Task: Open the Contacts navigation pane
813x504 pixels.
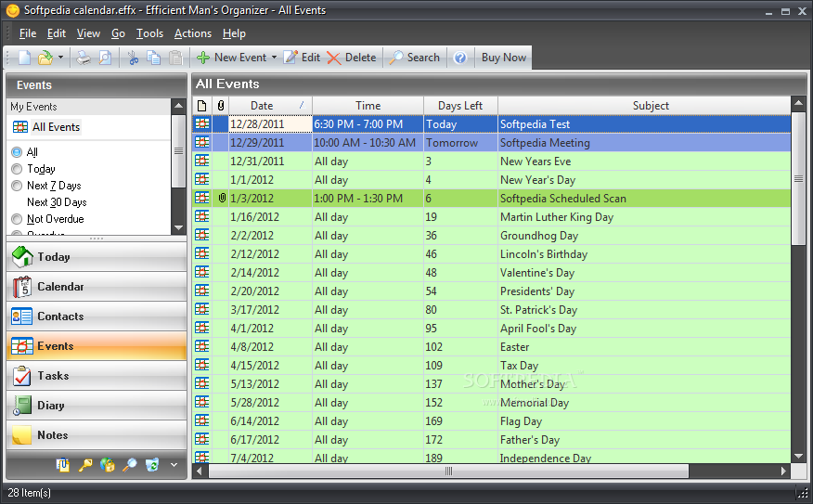Action: click(x=97, y=317)
